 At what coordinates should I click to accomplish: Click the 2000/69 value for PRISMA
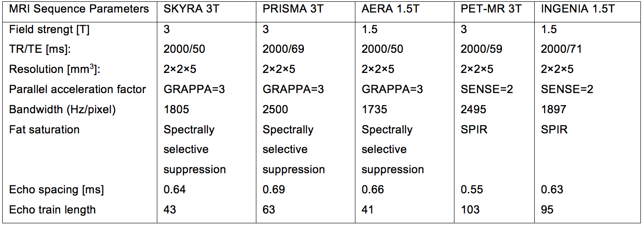[283, 49]
